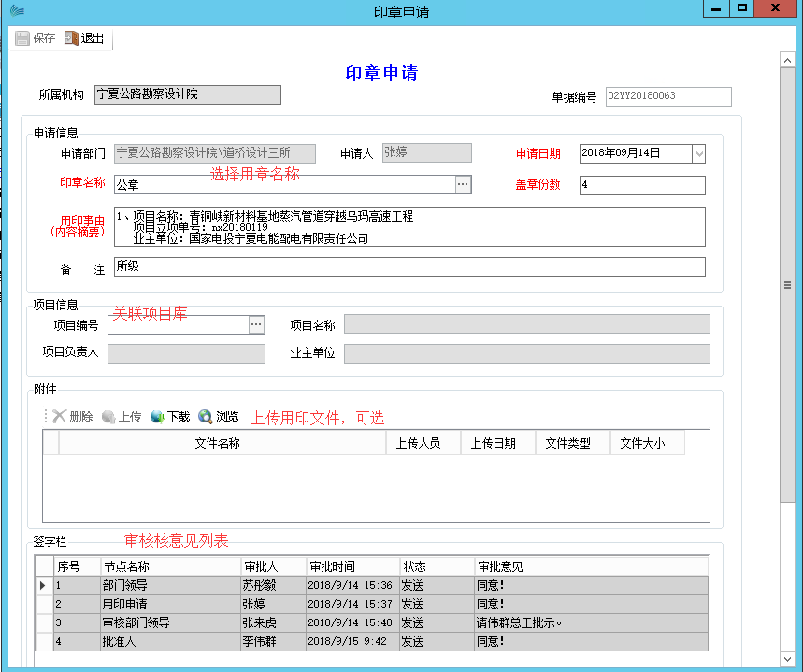Open the 印章名称 selection ellipsis button
This screenshot has width=803, height=672.
(463, 184)
